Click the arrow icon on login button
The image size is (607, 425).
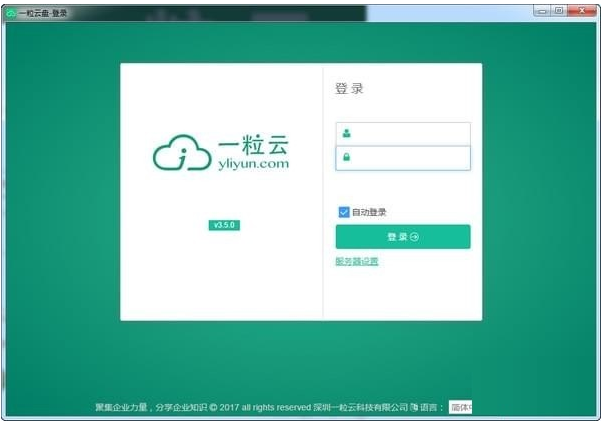(414, 237)
